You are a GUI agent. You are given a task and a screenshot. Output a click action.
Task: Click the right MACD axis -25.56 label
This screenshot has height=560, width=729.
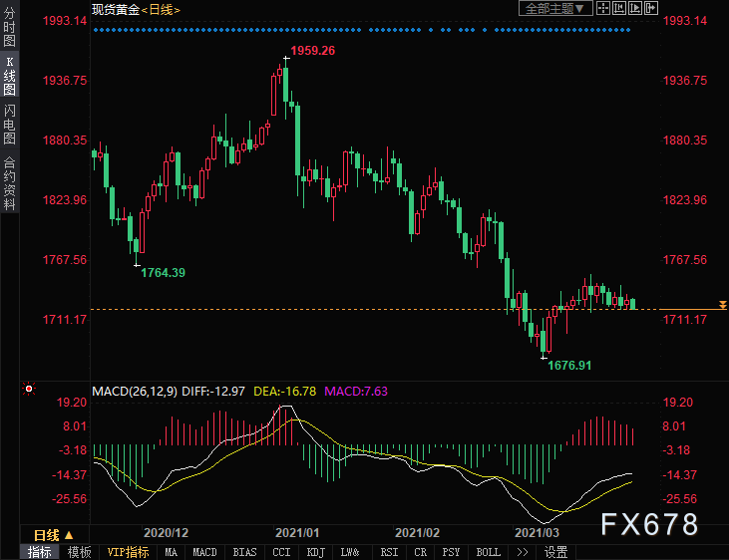tap(680, 498)
